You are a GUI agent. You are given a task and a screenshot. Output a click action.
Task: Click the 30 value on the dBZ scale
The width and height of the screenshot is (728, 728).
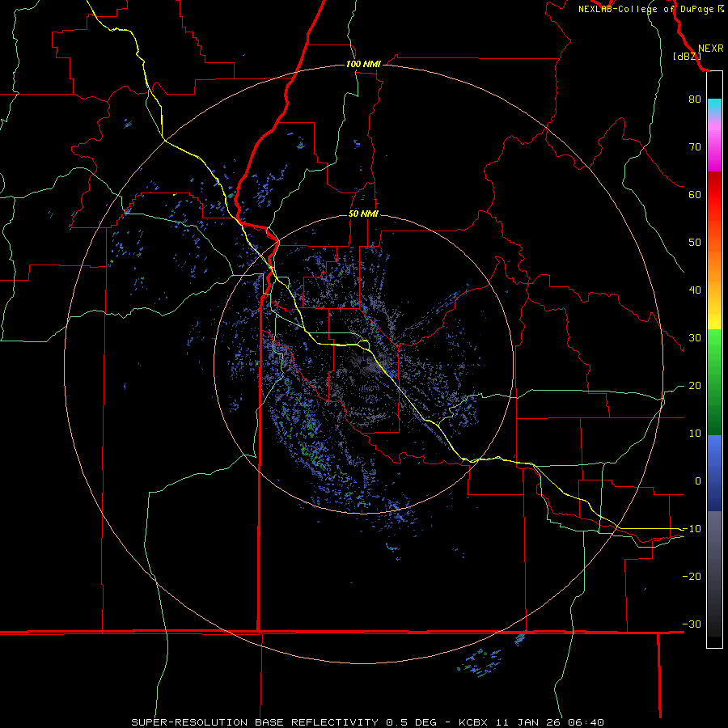pos(695,337)
